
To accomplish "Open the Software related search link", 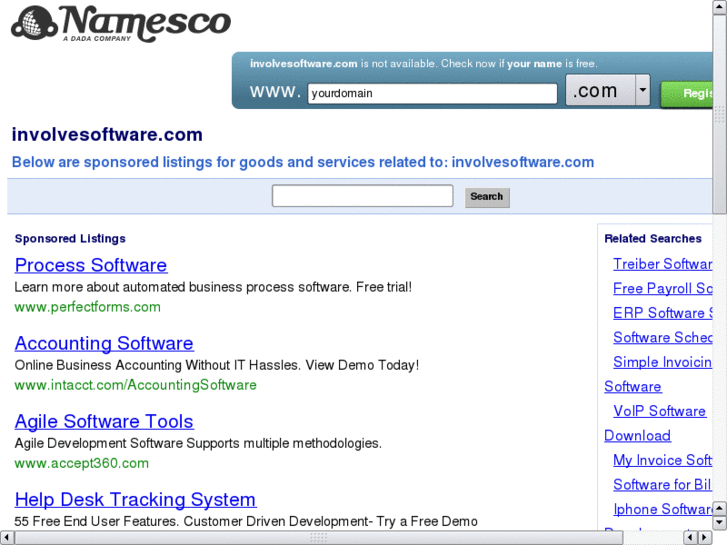I will click(x=633, y=387).
